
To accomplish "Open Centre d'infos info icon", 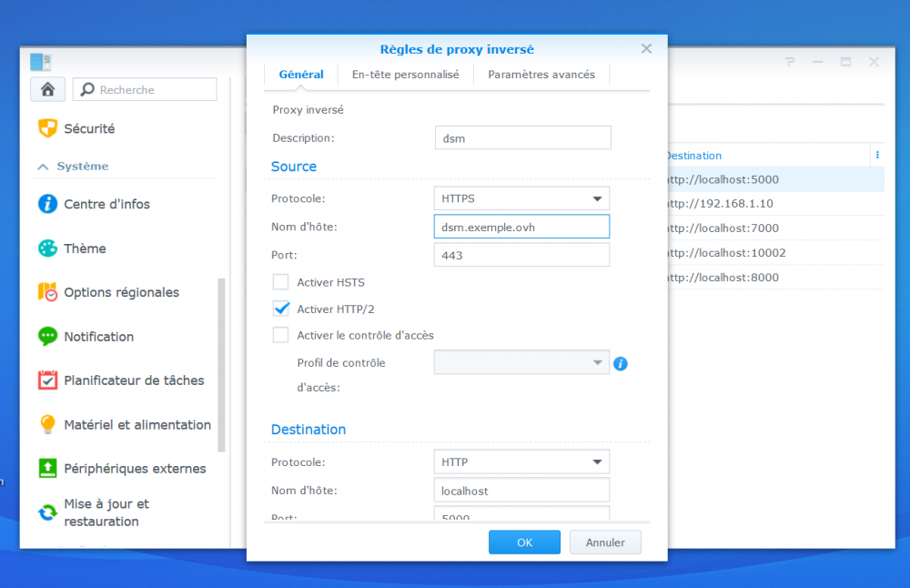I will [47, 204].
